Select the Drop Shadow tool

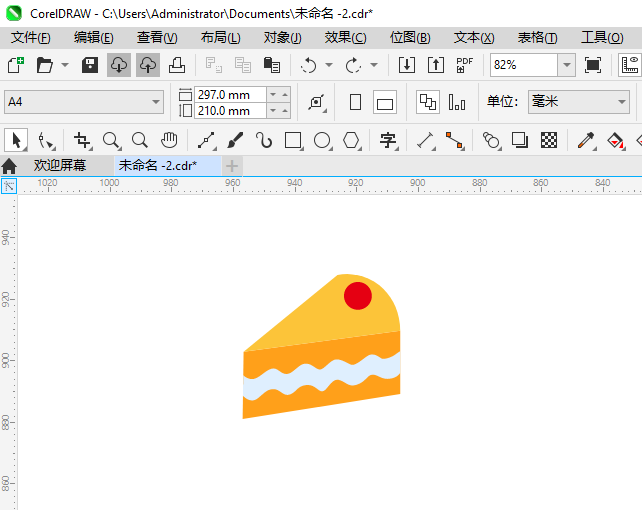[x=520, y=140]
